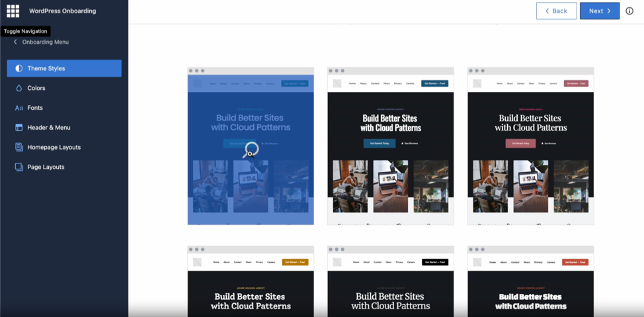Open the Theme Styles menu item

pyautogui.click(x=64, y=68)
